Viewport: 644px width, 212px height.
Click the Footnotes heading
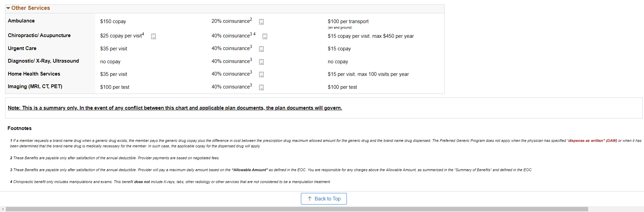[19, 128]
